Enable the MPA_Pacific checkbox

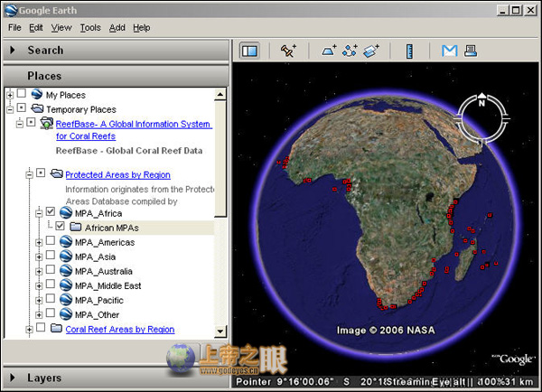(51, 298)
